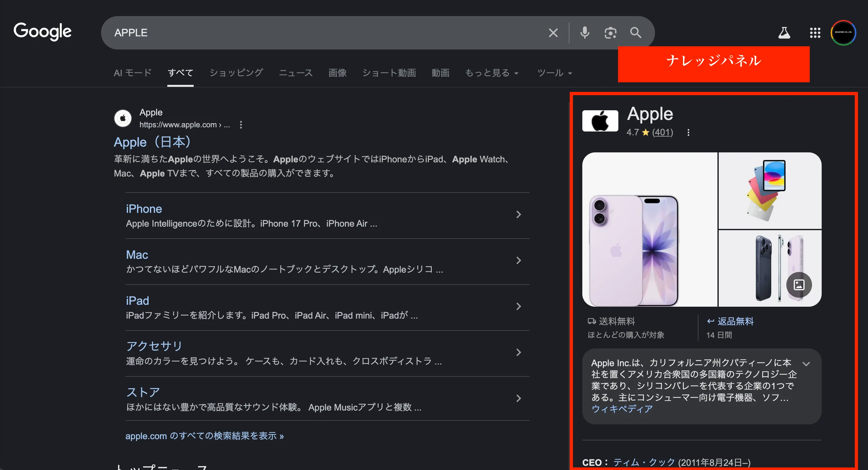Image resolution: width=868 pixels, height=470 pixels.
Task: Switch to the ショッピング tab
Action: 236,73
